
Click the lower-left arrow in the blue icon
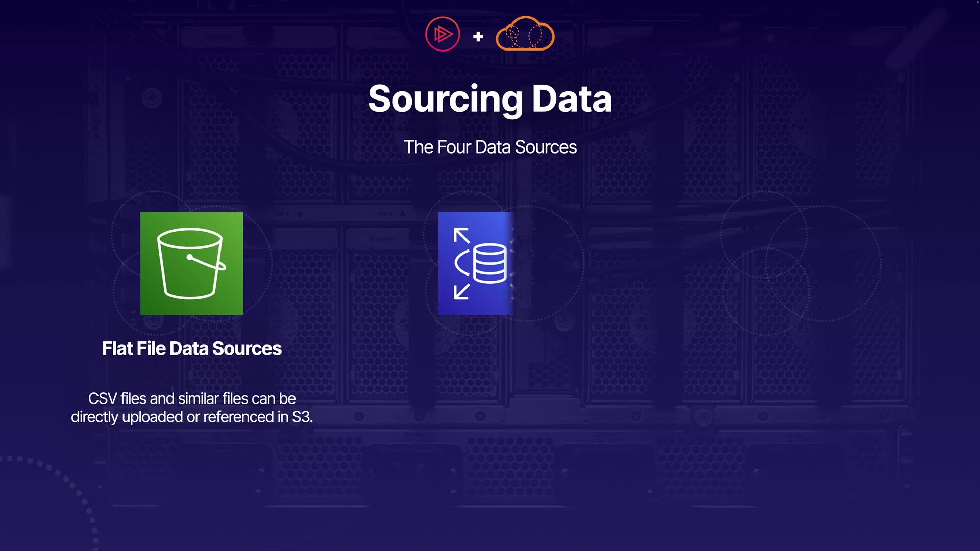(461, 292)
